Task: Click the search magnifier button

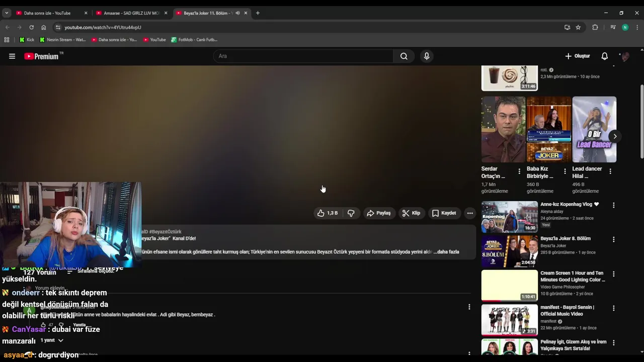Action: tap(404, 56)
